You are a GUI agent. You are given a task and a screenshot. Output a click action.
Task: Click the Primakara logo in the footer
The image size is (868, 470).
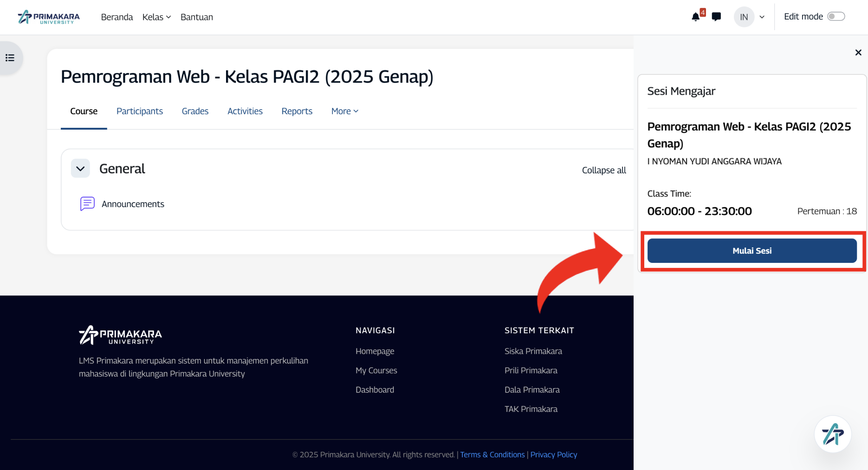coord(120,335)
